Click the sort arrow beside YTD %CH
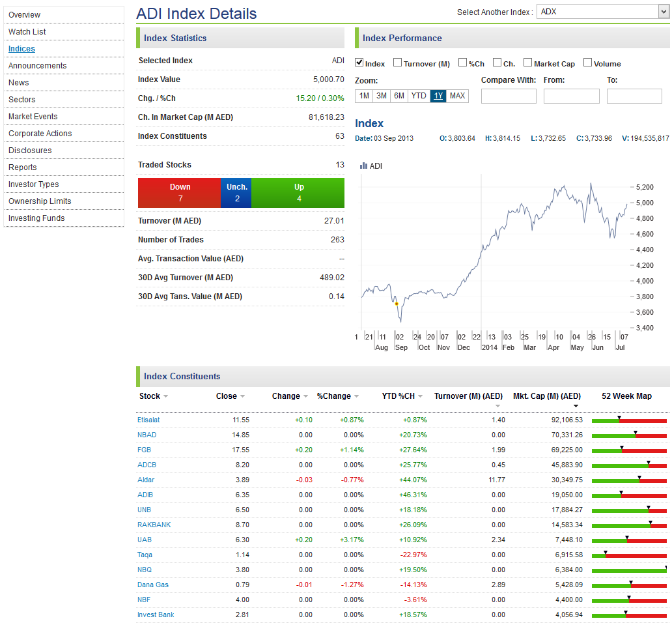Image resolution: width=672 pixels, height=623 pixels. pos(421,396)
